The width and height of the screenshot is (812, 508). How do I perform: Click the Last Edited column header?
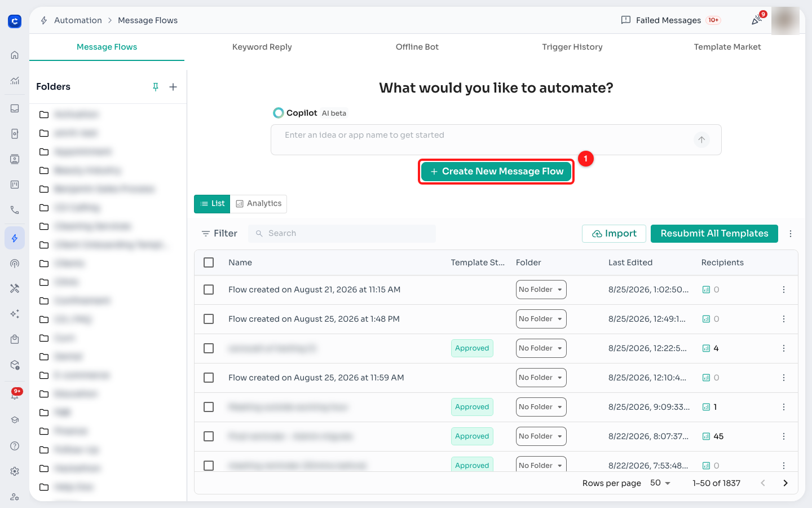coord(630,262)
